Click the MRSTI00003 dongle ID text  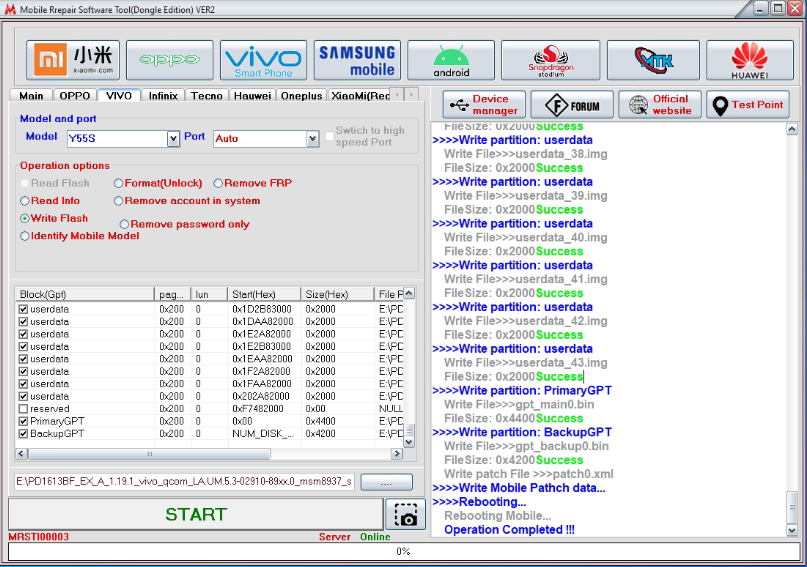(39, 537)
